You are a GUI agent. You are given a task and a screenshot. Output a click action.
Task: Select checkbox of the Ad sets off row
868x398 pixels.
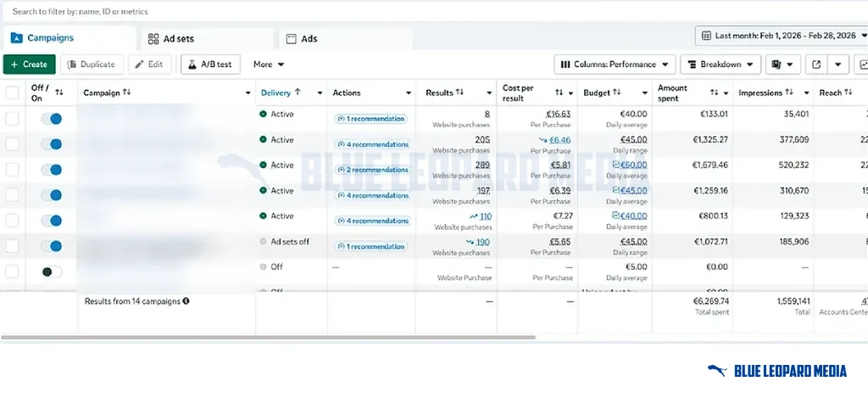12,246
